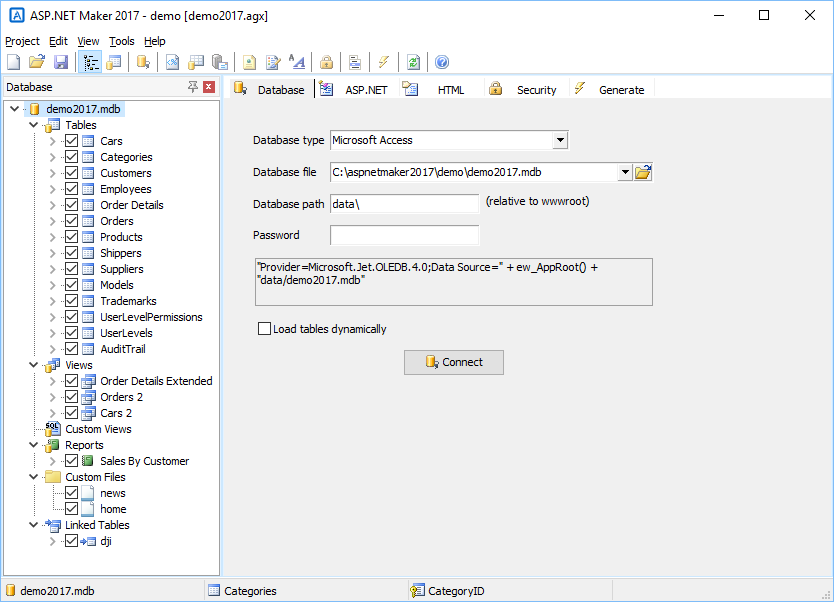
Task: Click the server events code toolbar icon
Action: coord(172,62)
